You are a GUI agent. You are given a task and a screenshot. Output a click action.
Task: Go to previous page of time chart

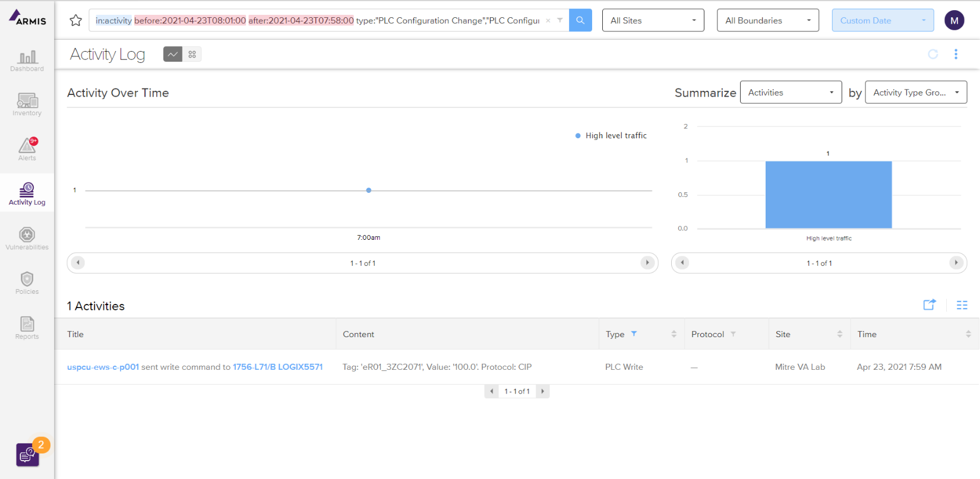tap(78, 262)
